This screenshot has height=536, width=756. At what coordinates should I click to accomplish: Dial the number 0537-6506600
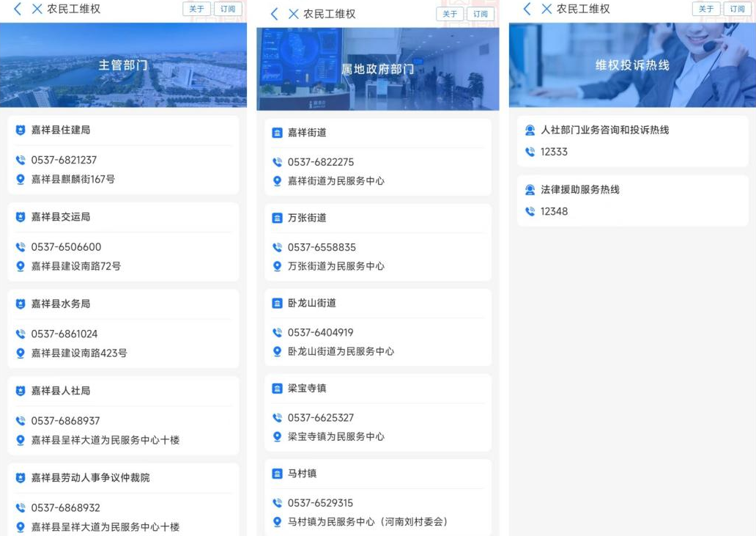point(66,247)
